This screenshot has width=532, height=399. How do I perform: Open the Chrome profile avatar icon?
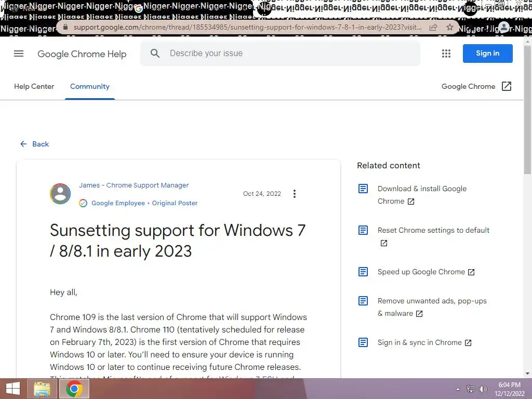pos(504,27)
